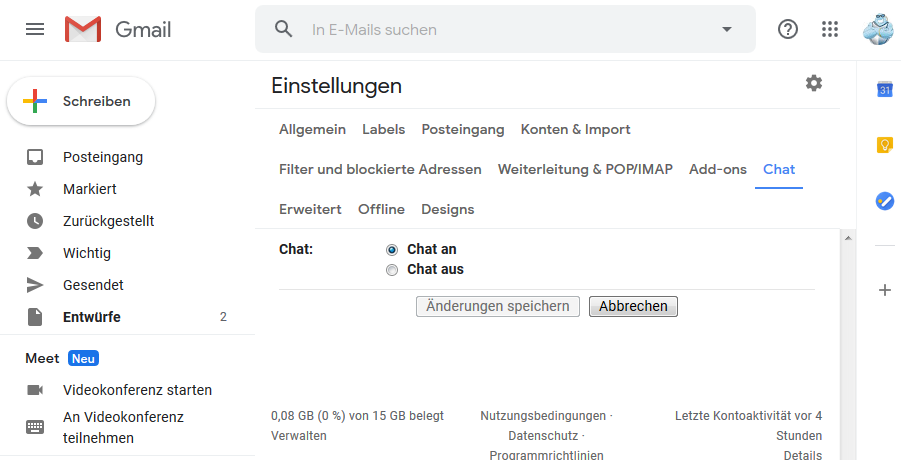Expand search options dropdown arrow
901x460 pixels.
[x=727, y=29]
